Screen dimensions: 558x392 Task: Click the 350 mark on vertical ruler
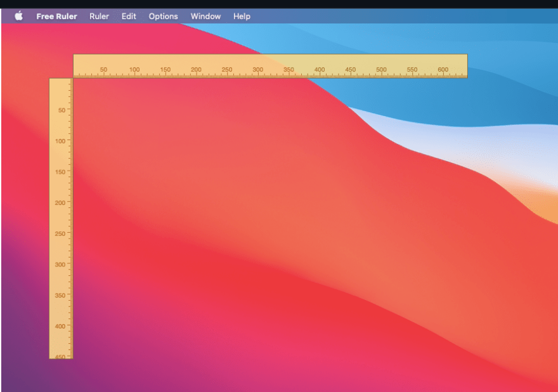click(x=60, y=295)
